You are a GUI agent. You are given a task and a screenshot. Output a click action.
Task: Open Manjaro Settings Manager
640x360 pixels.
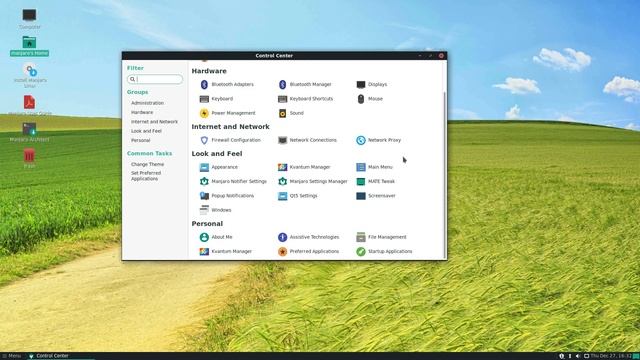point(313,181)
